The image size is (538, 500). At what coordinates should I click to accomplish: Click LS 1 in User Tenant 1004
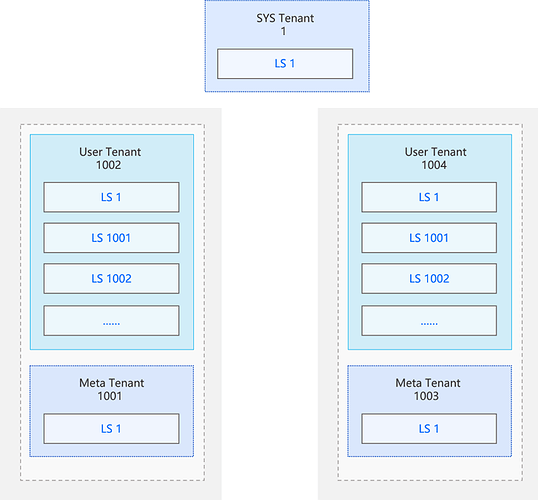tap(429, 197)
